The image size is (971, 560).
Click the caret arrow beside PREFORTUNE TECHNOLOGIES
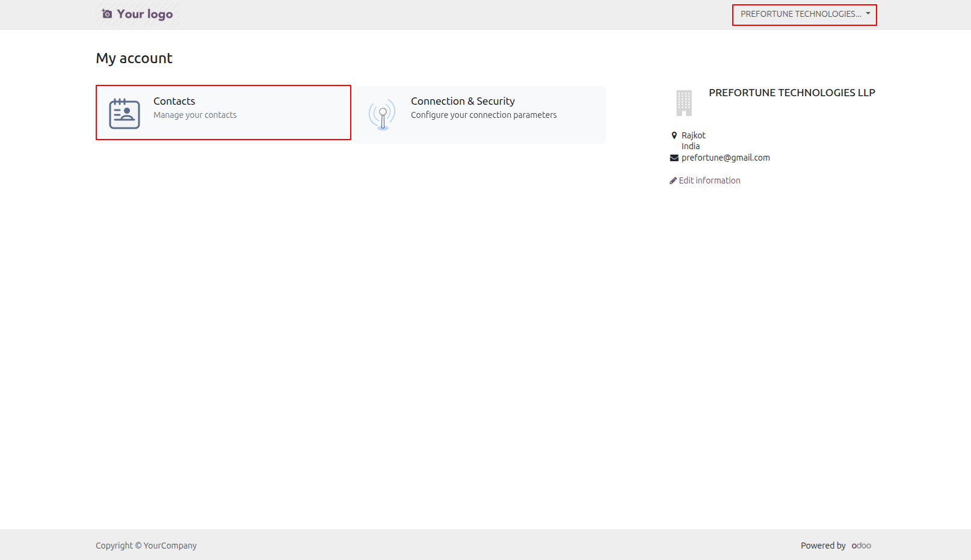point(868,13)
